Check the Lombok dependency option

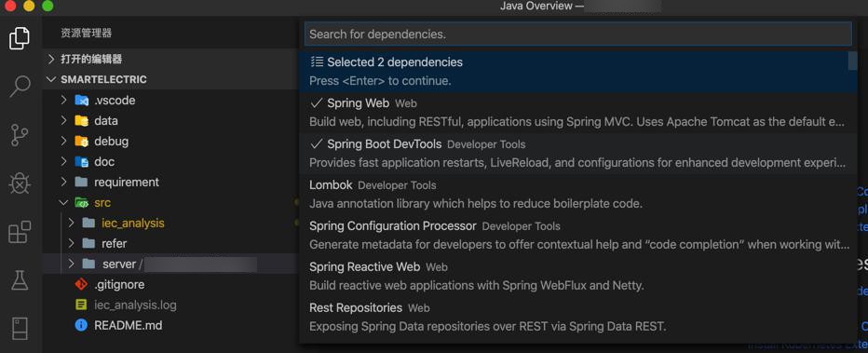(x=578, y=195)
